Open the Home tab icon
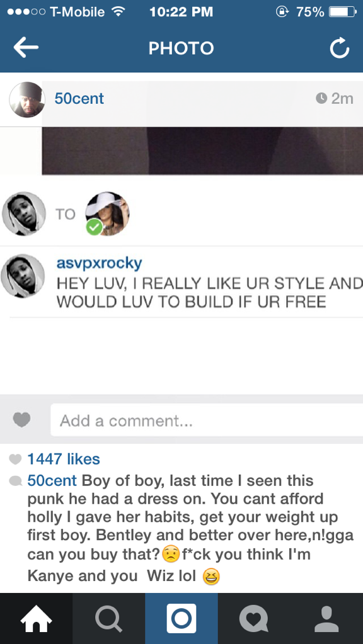 pyautogui.click(x=36, y=619)
